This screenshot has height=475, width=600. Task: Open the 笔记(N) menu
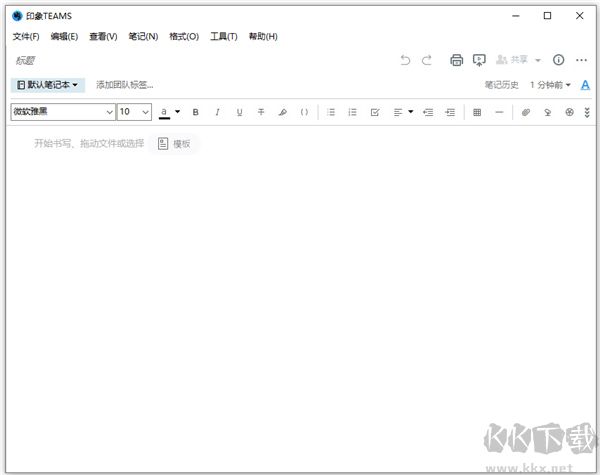[143, 36]
